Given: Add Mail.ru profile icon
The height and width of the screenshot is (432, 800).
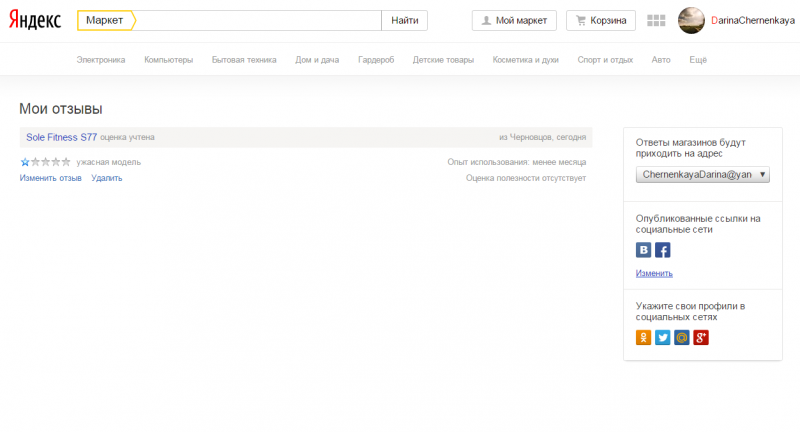Looking at the screenshot, I should (x=682, y=337).
